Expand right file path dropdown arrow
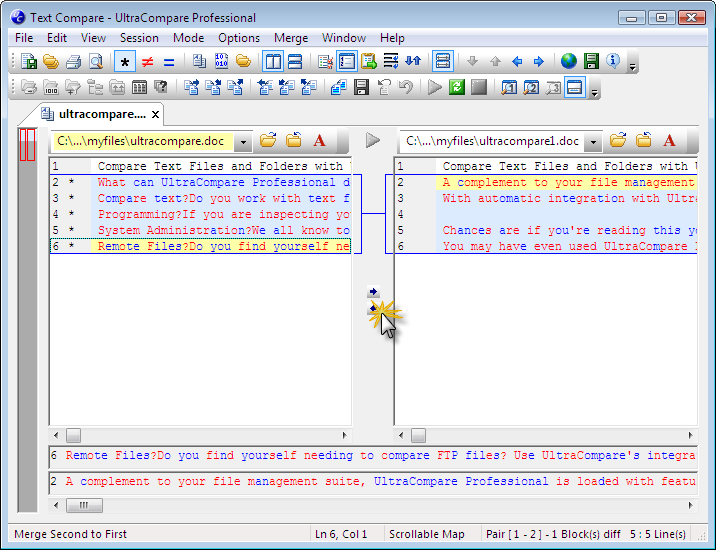The height and width of the screenshot is (550, 716). click(x=593, y=142)
